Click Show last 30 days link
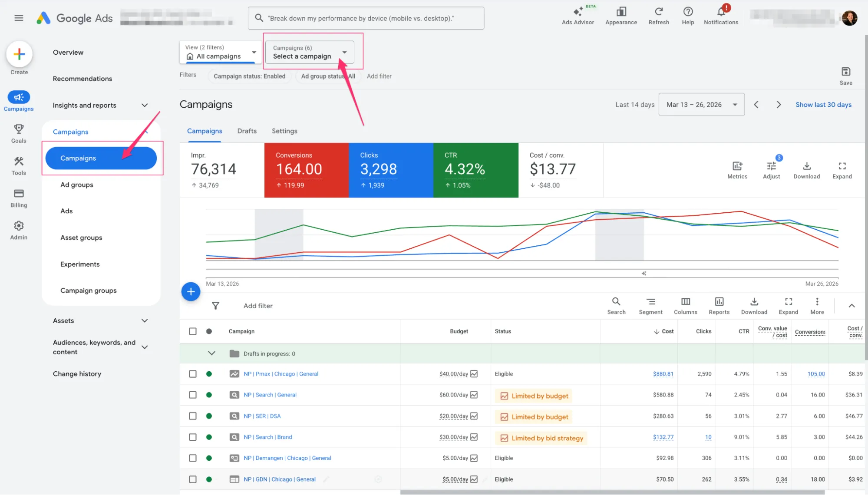The image size is (868, 495). (823, 105)
